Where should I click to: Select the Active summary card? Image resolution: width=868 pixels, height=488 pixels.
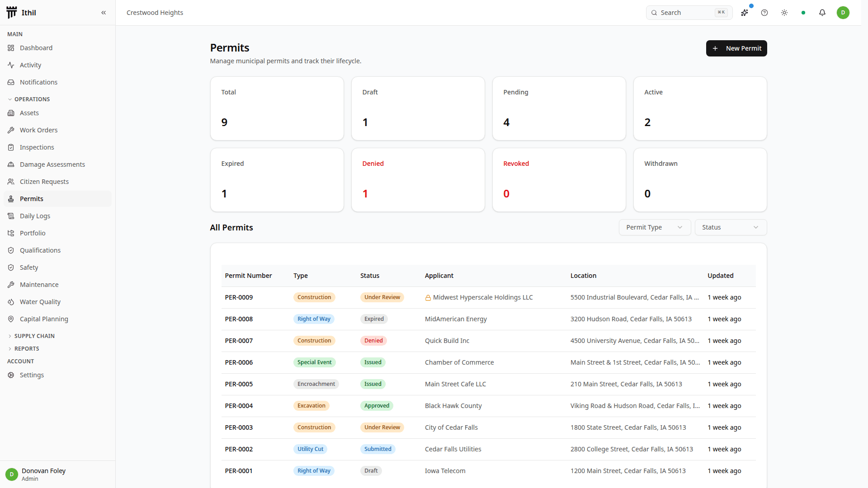[700, 108]
